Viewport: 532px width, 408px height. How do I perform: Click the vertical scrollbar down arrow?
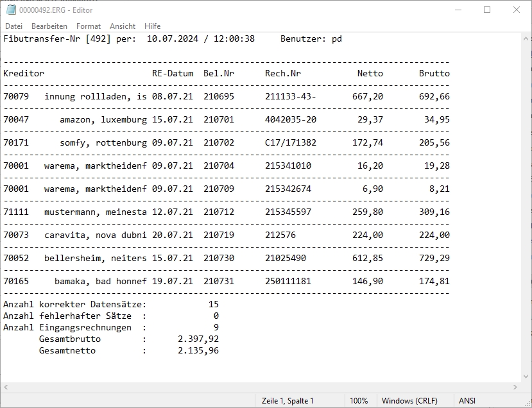(526, 377)
